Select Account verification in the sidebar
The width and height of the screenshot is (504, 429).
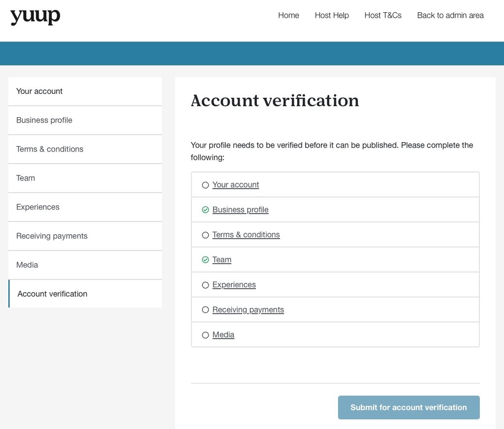(x=85, y=294)
